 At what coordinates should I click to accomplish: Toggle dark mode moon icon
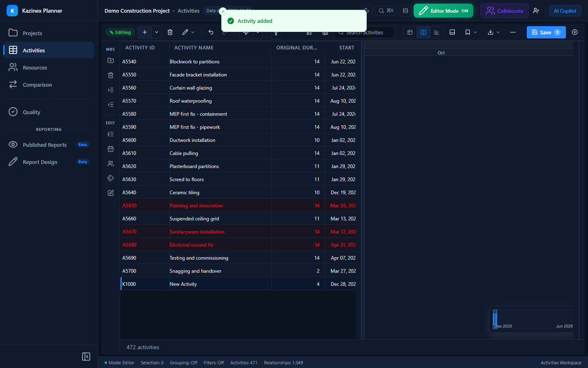coord(367,11)
